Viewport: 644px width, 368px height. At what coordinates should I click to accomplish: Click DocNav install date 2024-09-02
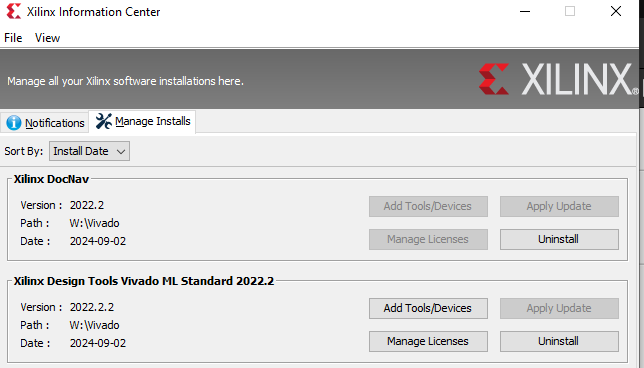tap(98, 241)
